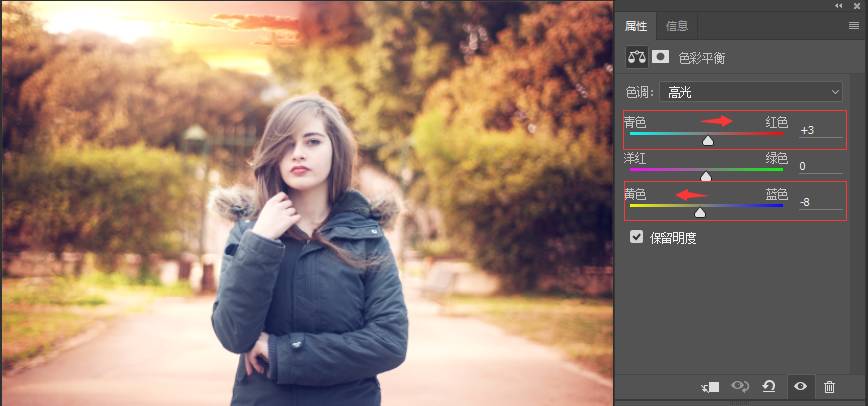Click the 黄色 label
The image size is (868, 406).
[x=636, y=194]
